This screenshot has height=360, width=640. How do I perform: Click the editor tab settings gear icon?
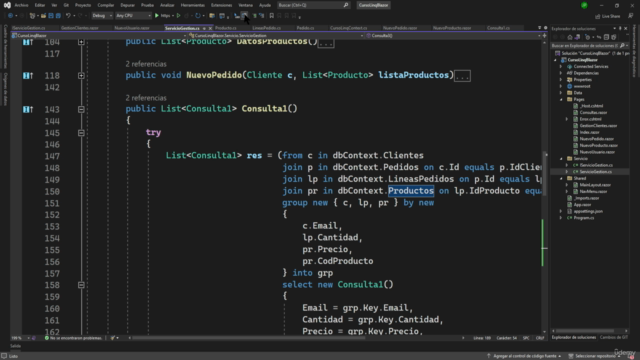pyautogui.click(x=545, y=28)
